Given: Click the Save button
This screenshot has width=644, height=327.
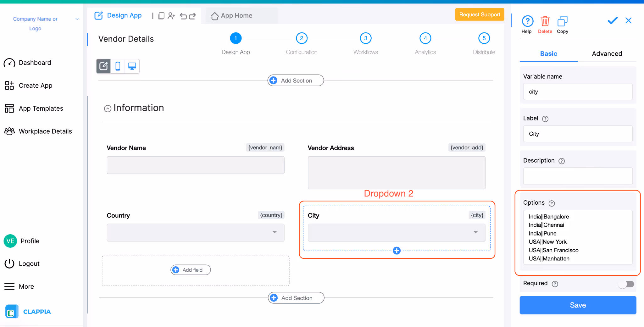Looking at the screenshot, I should [x=578, y=305].
